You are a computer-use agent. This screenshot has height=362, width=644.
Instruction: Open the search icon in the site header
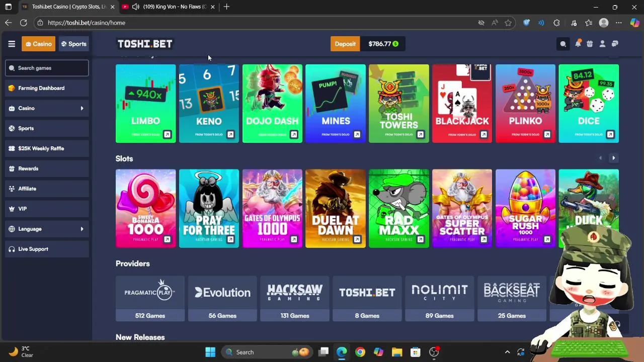pos(563,44)
